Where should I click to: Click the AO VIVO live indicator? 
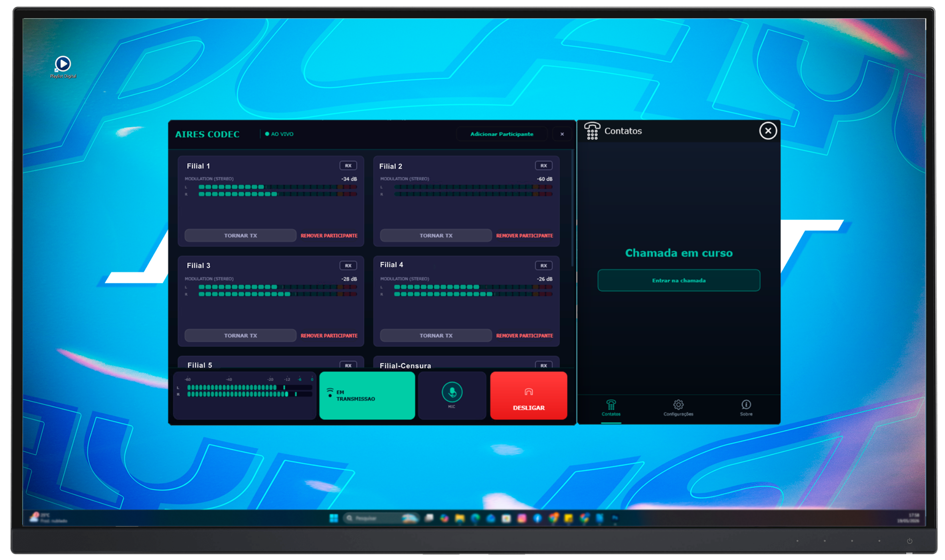[x=279, y=134]
